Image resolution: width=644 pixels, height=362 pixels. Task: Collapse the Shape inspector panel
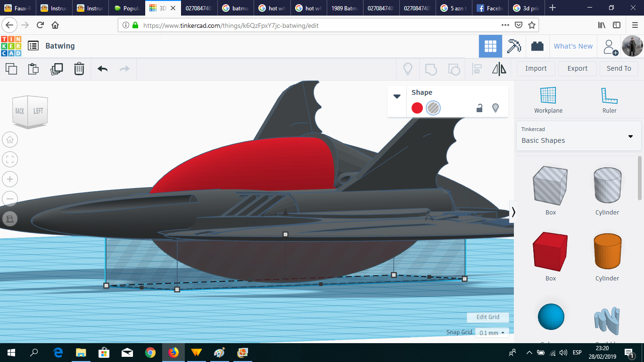397,96
